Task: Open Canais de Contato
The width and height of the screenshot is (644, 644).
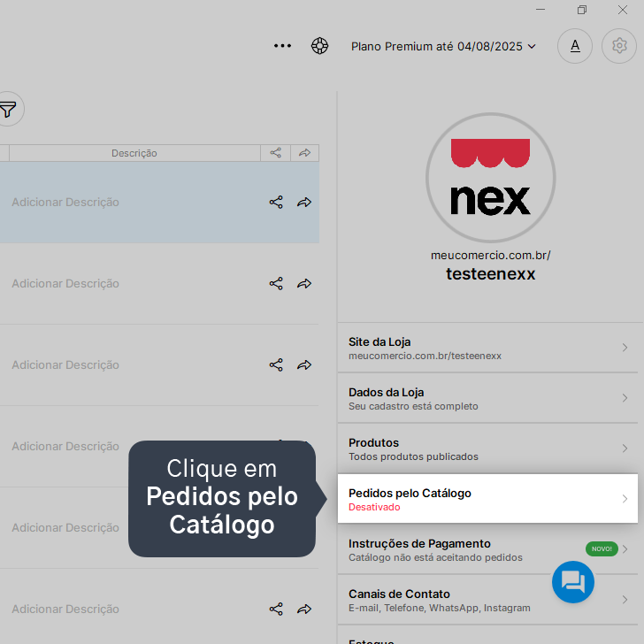Action: point(487,600)
